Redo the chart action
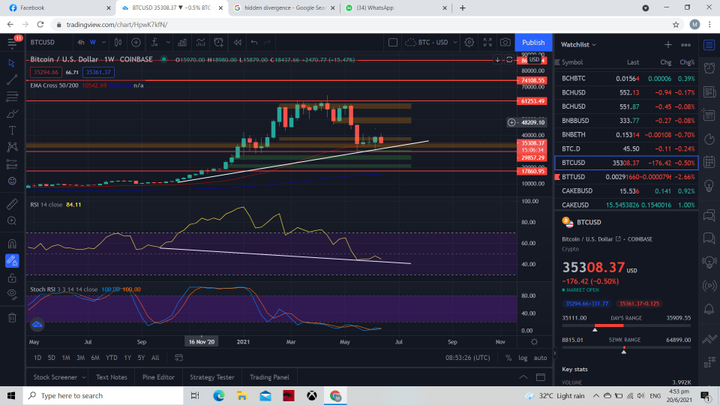The width and height of the screenshot is (720, 405). point(267,42)
